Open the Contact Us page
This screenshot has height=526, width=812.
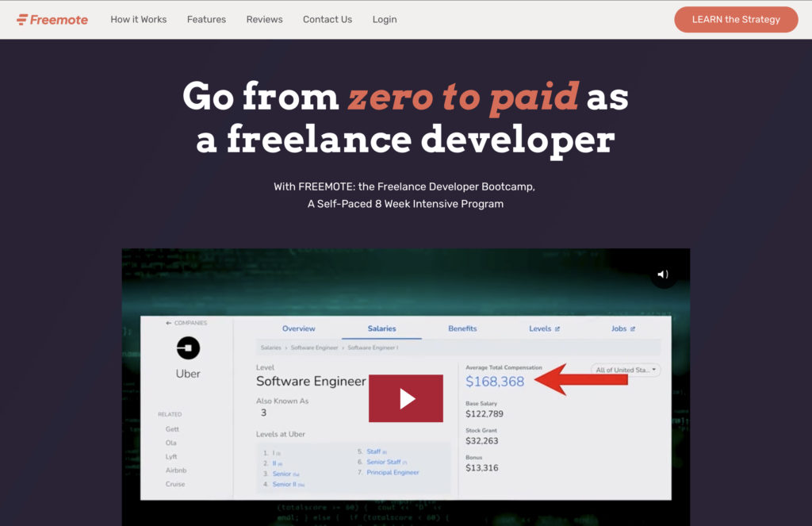point(327,19)
